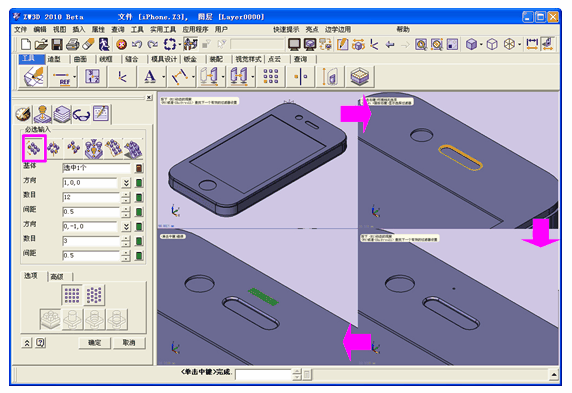Click the mirror tool icon
The width and height of the screenshot is (572, 393).
tap(301, 77)
